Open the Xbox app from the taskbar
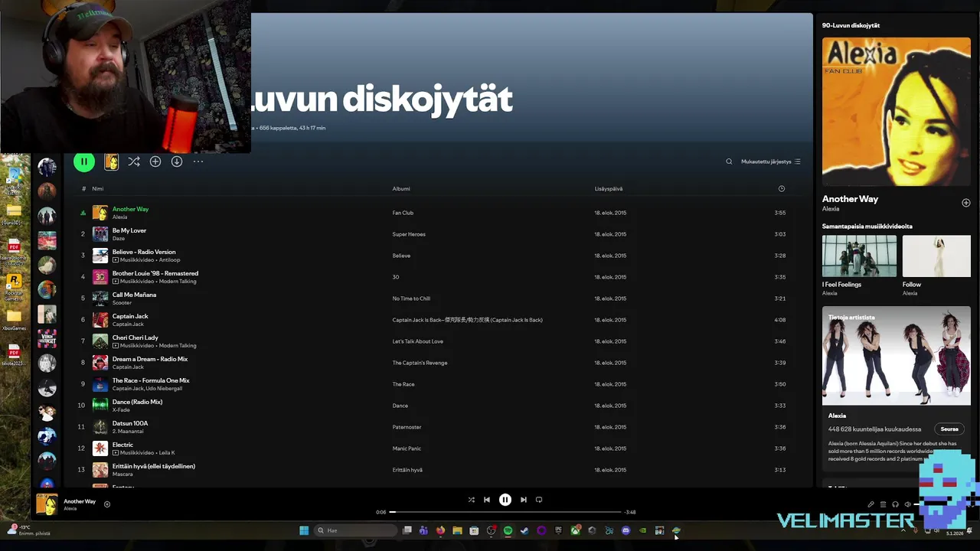This screenshot has width=980, height=551. [x=575, y=530]
